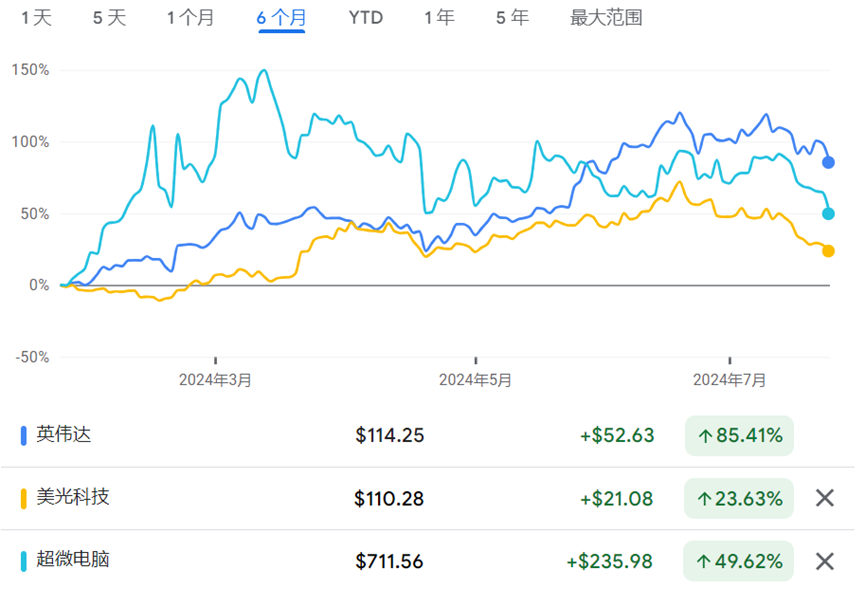Switch to the 5 天 time range

[x=109, y=18]
